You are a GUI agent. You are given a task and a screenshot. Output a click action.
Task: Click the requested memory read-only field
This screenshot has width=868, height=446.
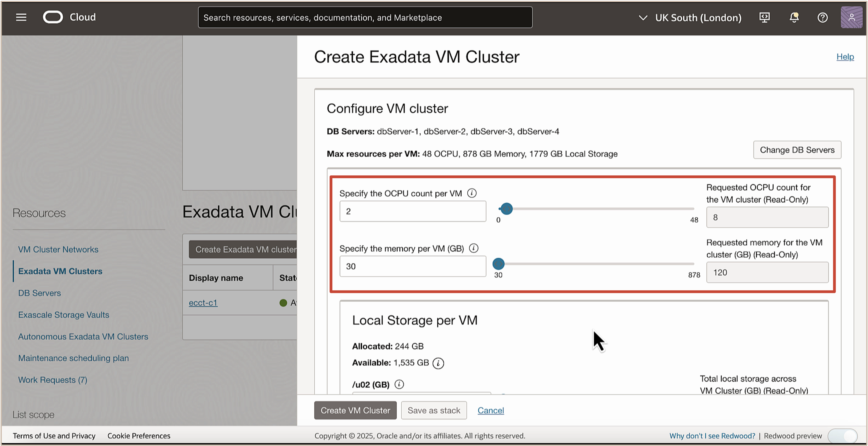pos(767,272)
